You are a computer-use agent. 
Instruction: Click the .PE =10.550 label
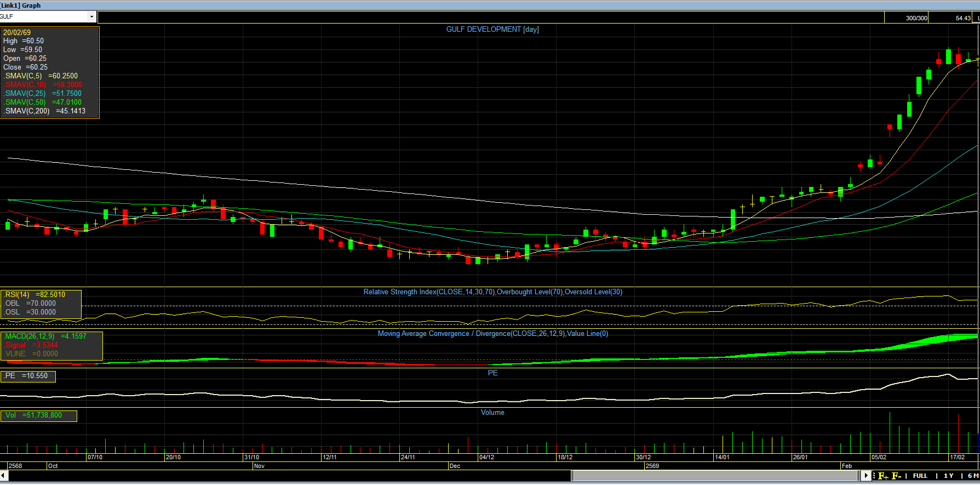click(x=26, y=376)
